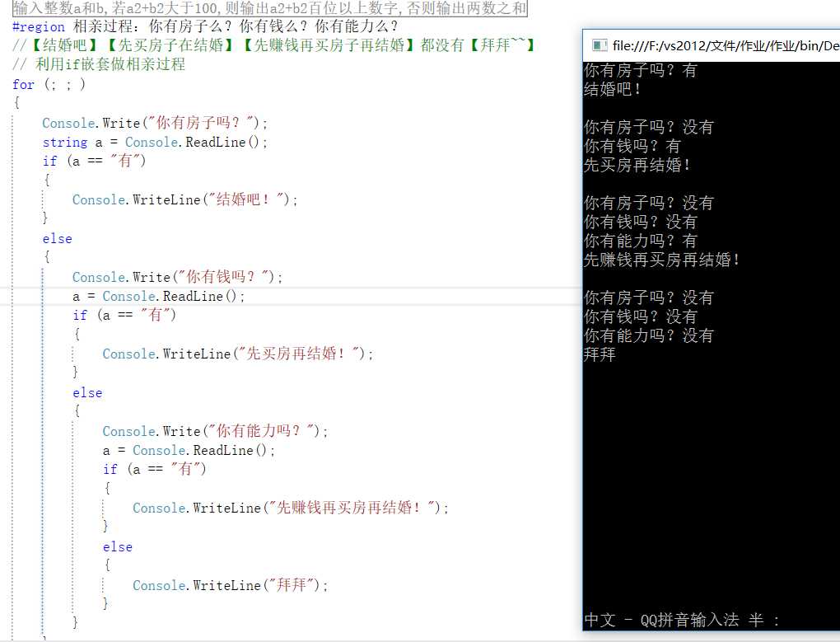This screenshot has height=642, width=840.
Task: Click the console output line '你有钱吗？有'
Action: [632, 146]
